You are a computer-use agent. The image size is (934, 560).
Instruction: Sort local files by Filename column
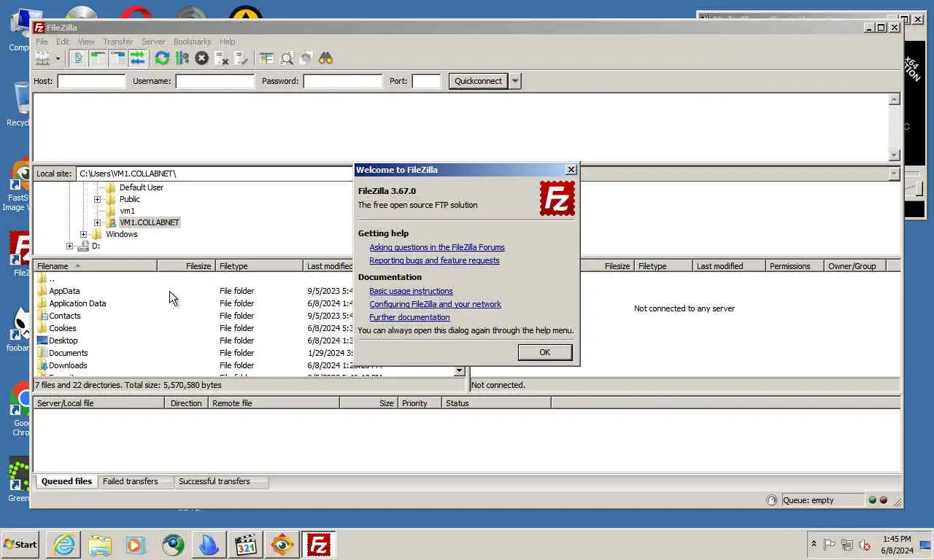96,266
